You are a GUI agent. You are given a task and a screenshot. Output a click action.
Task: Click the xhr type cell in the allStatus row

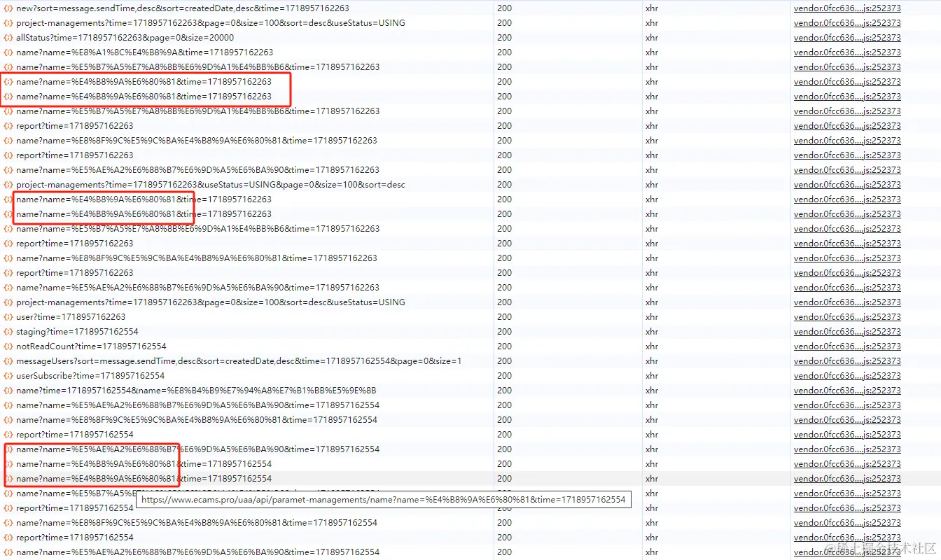pos(652,38)
